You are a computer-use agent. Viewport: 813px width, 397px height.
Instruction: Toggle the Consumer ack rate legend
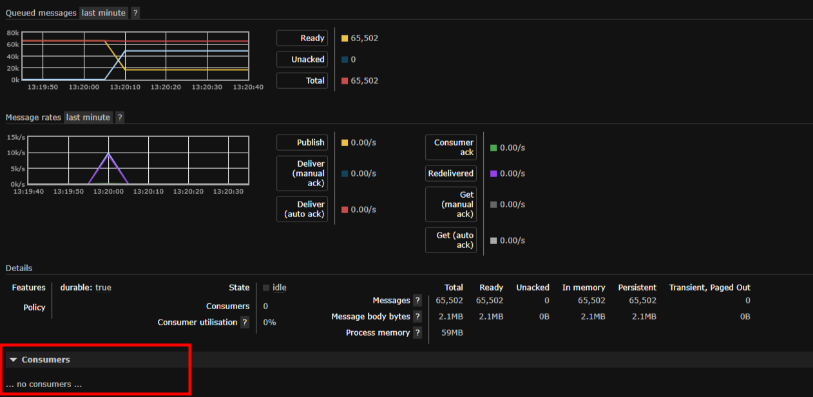click(451, 147)
